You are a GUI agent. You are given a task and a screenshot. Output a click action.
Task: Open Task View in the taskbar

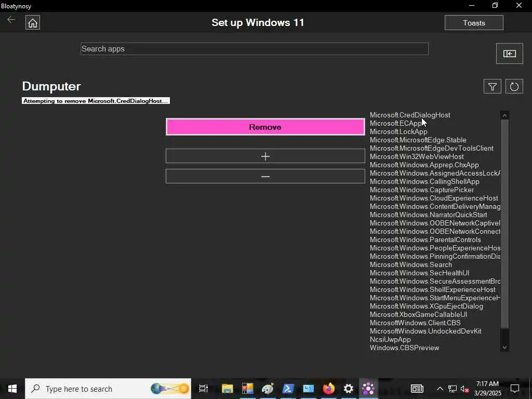(x=204, y=389)
